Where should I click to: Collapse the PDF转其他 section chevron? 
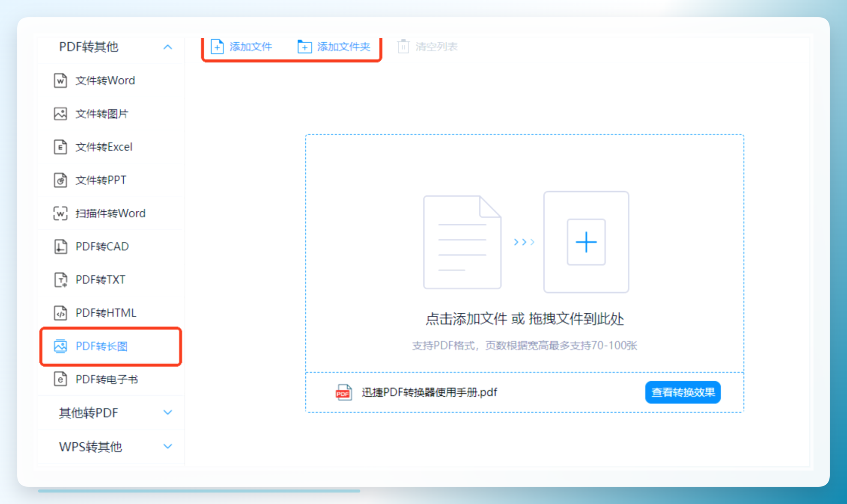pyautogui.click(x=168, y=47)
